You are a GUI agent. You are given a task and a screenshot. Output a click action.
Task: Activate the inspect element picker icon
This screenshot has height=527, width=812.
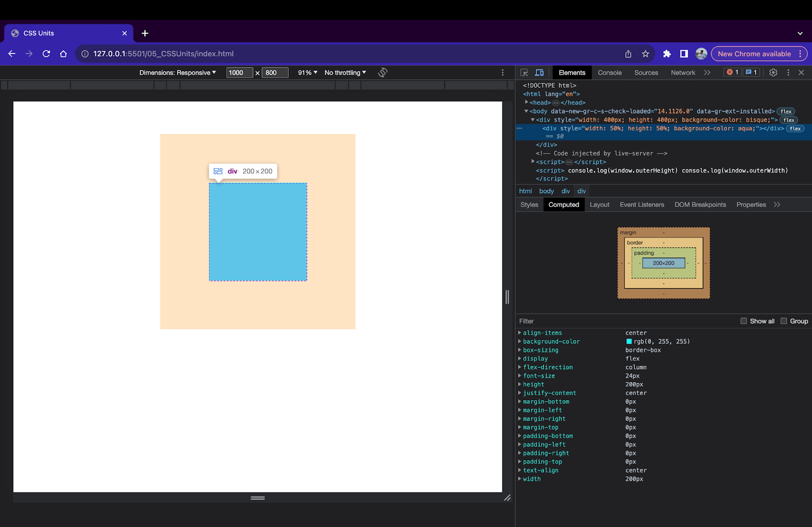tap(524, 73)
